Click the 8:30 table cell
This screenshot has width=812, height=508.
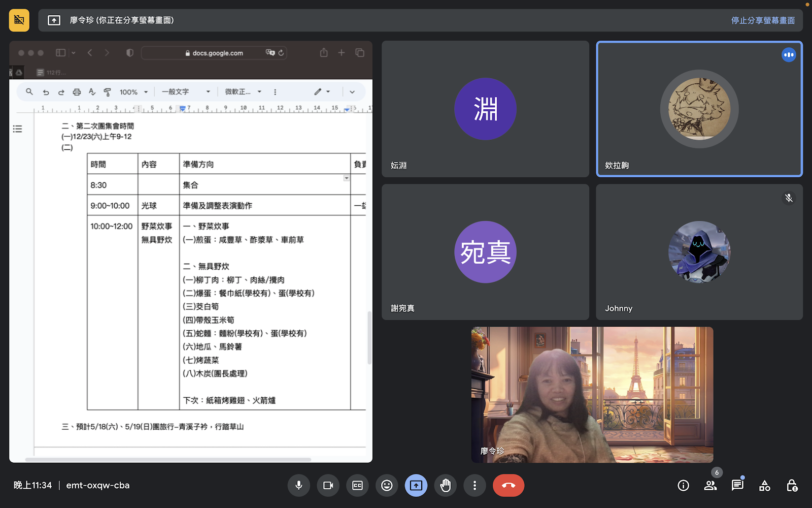pos(113,185)
